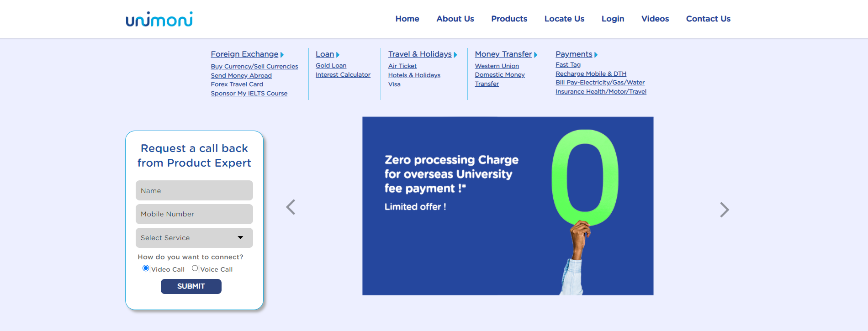
Task: Open Recharge Mobile & DTH link
Action: [591, 74]
